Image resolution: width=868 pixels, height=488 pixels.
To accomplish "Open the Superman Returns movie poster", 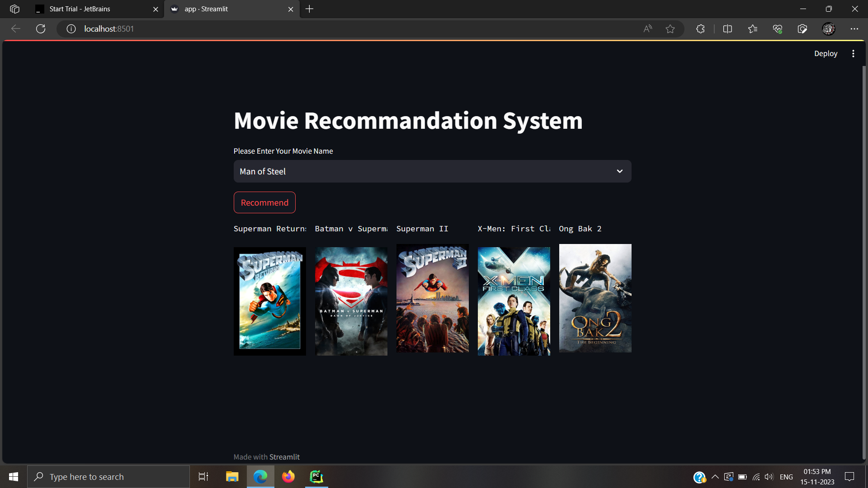I will [269, 301].
